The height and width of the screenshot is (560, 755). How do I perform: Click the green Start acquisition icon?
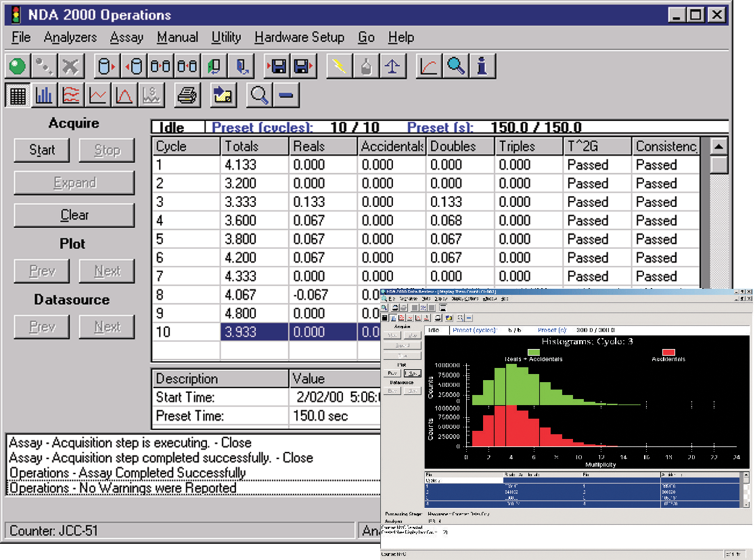[18, 66]
